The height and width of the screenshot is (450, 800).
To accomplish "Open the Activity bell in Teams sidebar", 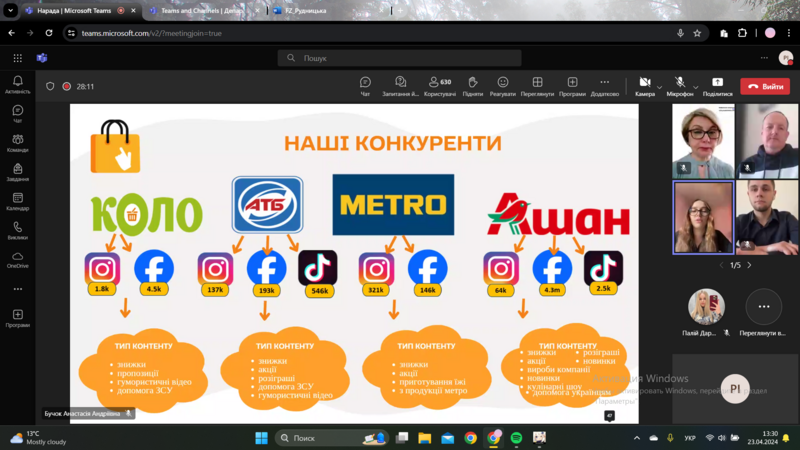I will (18, 85).
